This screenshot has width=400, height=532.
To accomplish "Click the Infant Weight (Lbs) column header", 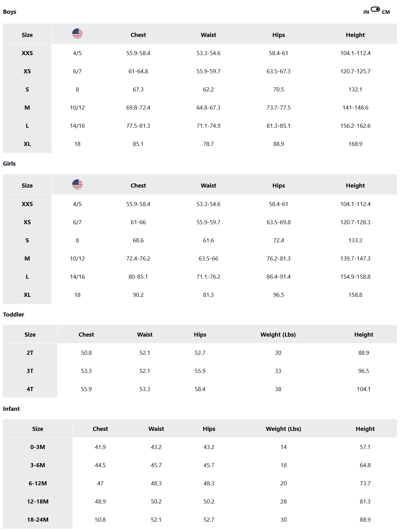I will (x=283, y=429).
